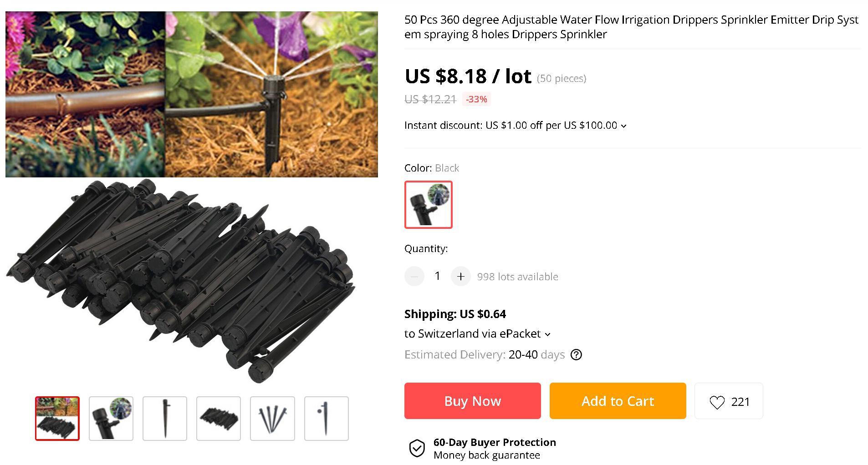Click the estimated delivery help question mark

point(576,354)
